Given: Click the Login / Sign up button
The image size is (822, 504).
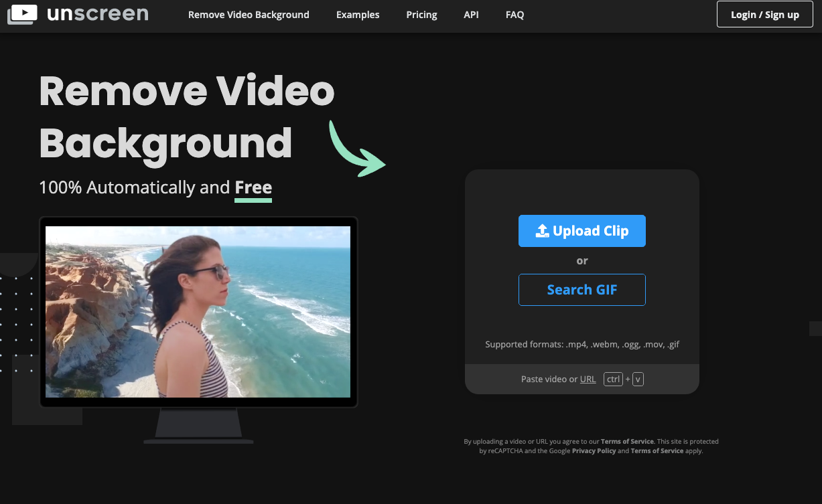Looking at the screenshot, I should 764,14.
